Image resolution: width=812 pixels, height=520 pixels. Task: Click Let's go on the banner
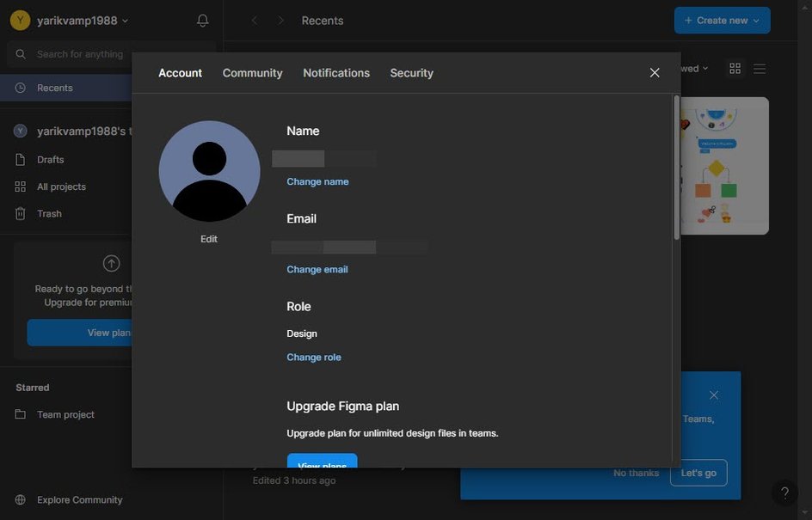point(698,473)
